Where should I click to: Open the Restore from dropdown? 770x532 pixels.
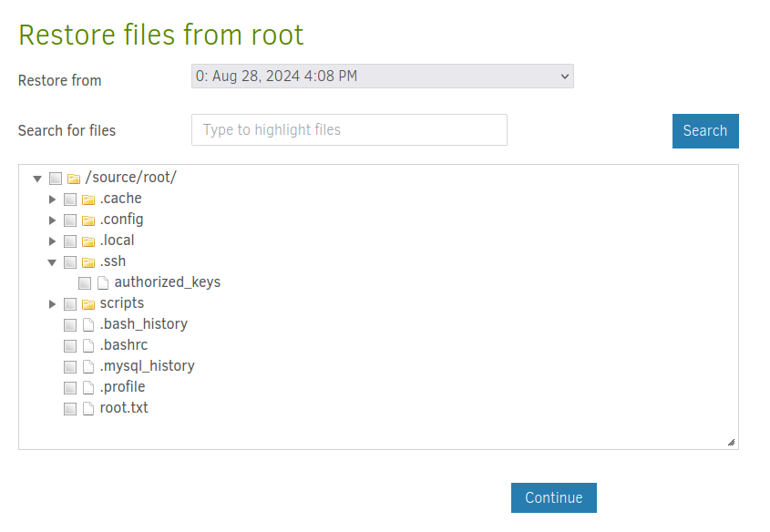382,77
